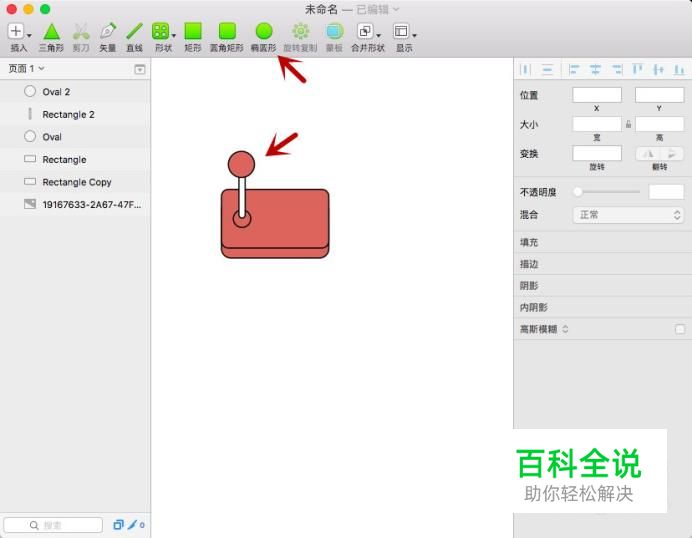Change blur type via 高斯模糊 stepper arrows

[x=565, y=329]
